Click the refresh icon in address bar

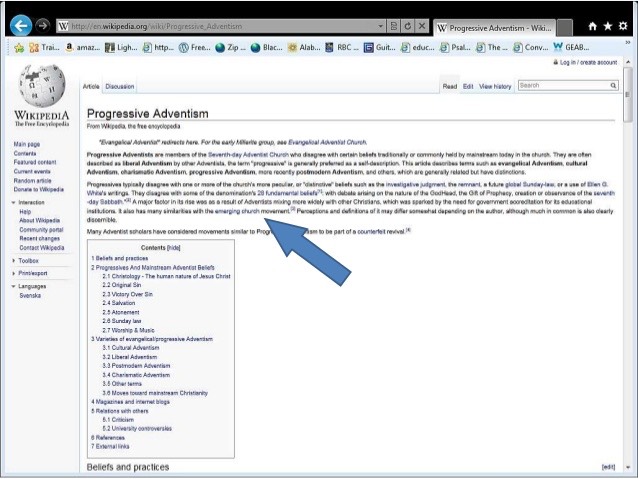[x=407, y=26]
